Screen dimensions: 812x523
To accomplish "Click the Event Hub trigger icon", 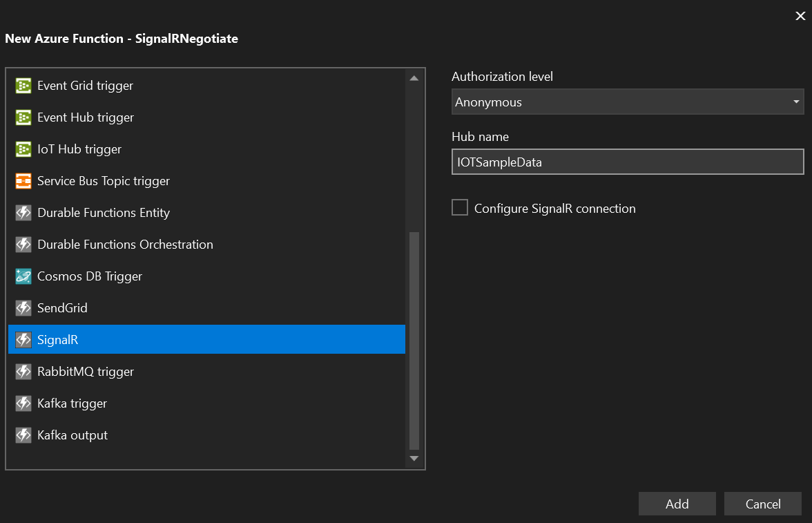I will pos(23,117).
